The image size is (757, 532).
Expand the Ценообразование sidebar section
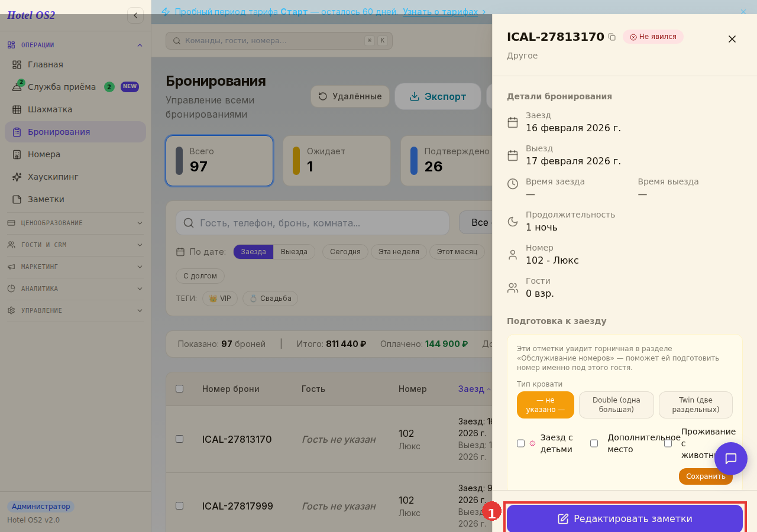[x=75, y=223]
